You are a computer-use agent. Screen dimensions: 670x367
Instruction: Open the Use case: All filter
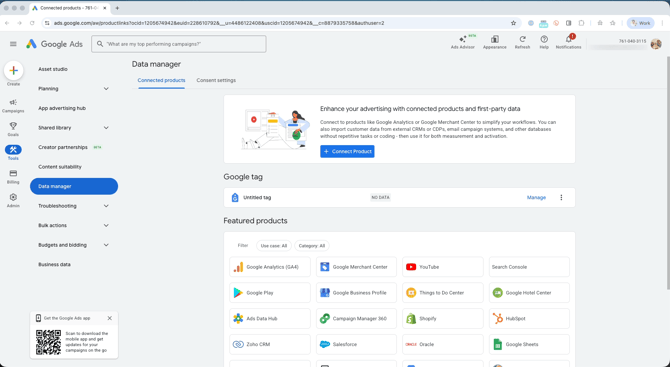[x=274, y=246]
